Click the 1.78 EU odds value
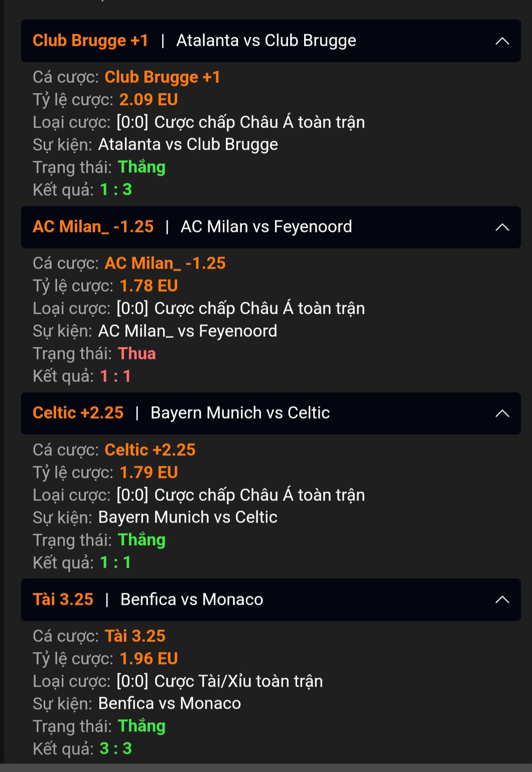 [x=149, y=286]
